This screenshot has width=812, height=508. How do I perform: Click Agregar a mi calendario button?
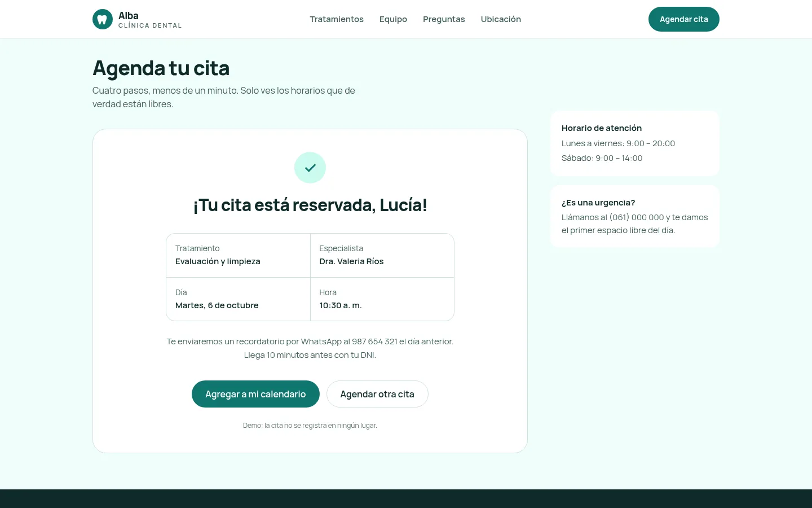(255, 394)
